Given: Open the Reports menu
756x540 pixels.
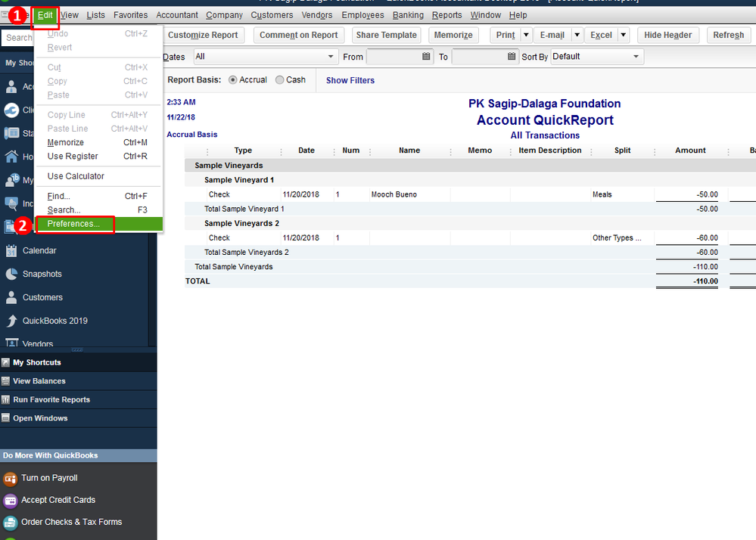Looking at the screenshot, I should click(447, 15).
